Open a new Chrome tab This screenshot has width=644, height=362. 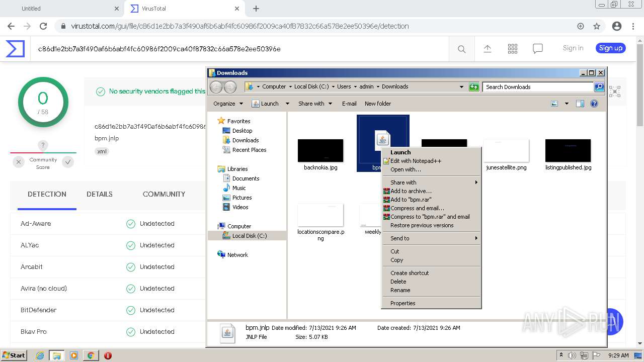pyautogui.click(x=256, y=9)
